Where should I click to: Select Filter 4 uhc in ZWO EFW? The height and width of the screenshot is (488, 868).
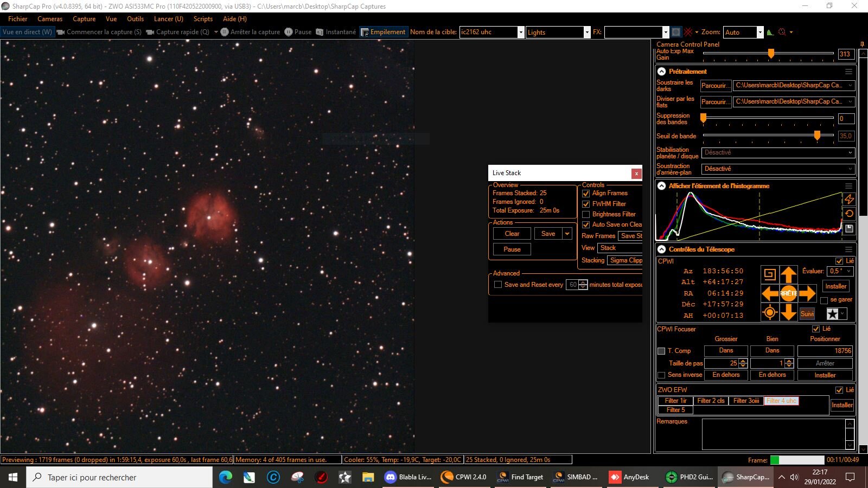coord(781,401)
